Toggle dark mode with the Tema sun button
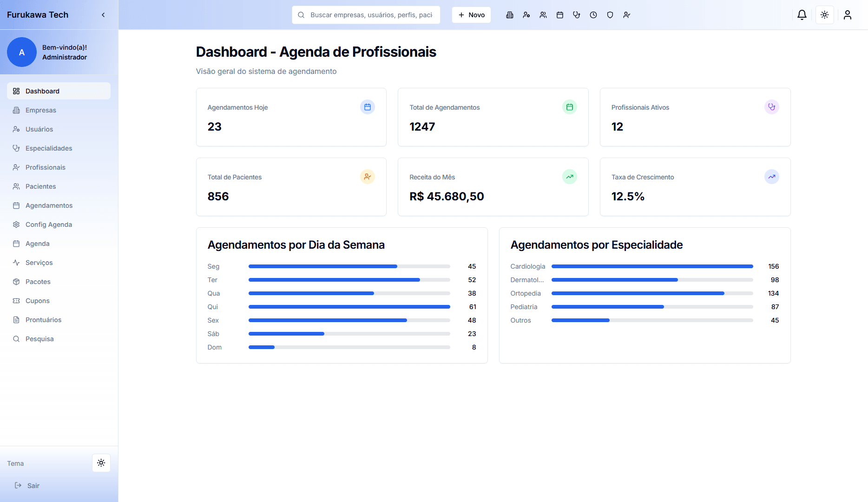Viewport: 868px width, 502px height. point(101,462)
